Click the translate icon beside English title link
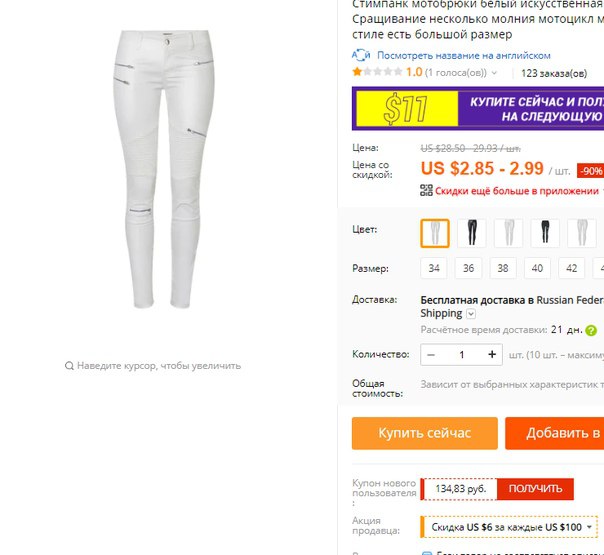604x555 pixels. pyautogui.click(x=361, y=55)
